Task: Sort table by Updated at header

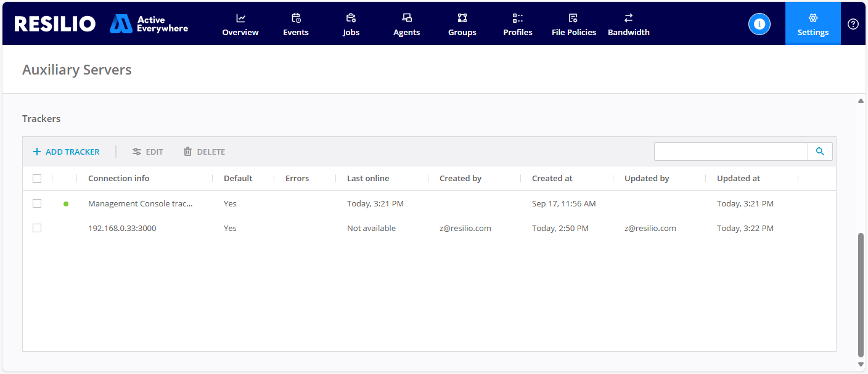Action: tap(738, 179)
